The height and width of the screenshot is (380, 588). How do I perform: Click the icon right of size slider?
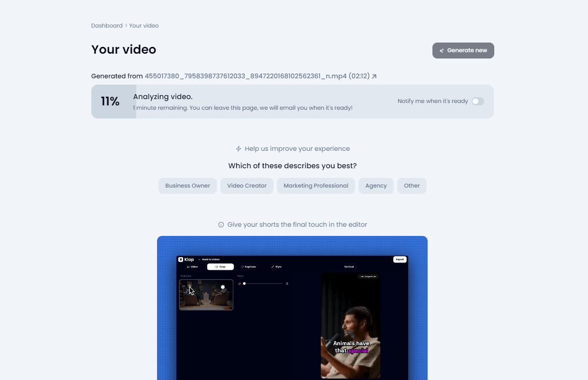click(x=287, y=284)
